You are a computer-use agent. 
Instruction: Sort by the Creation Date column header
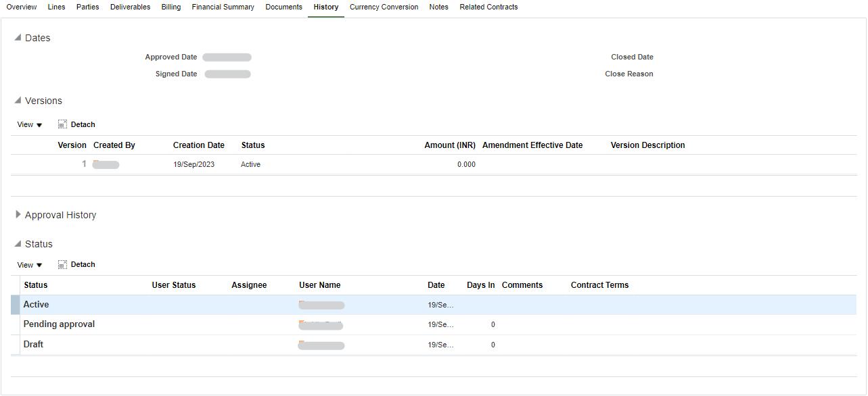[x=198, y=145]
